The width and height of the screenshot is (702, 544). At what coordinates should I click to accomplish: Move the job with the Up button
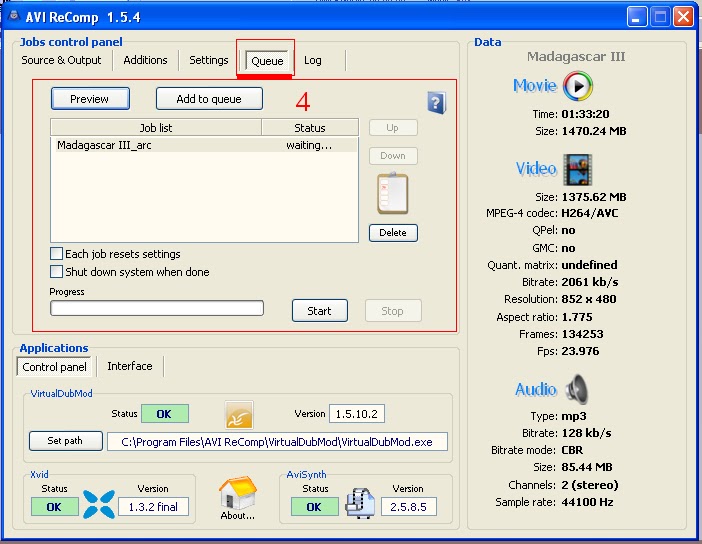pyautogui.click(x=393, y=128)
